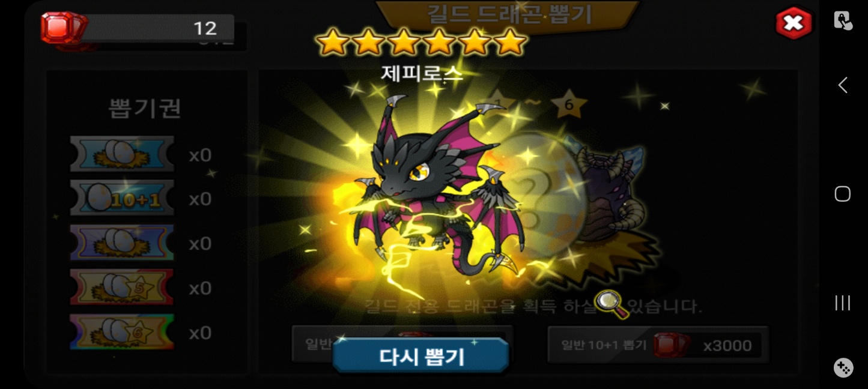
Task: Tap the Android home button
Action: pyautogui.click(x=843, y=194)
